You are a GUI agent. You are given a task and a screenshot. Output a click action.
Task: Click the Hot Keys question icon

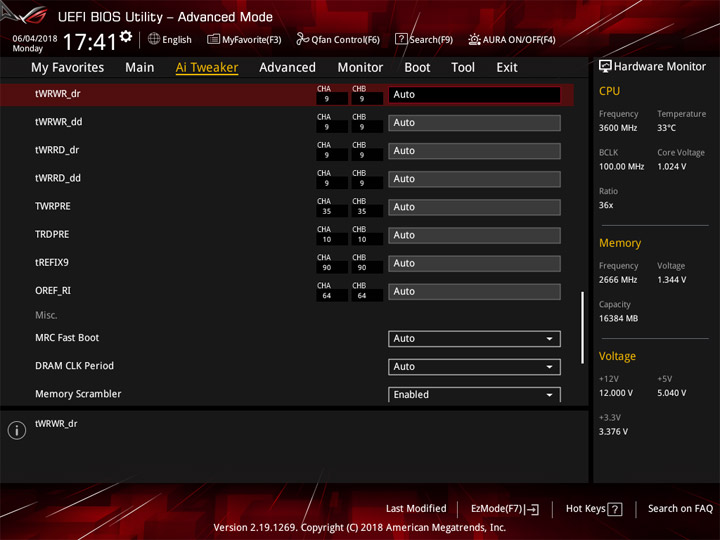pos(615,509)
